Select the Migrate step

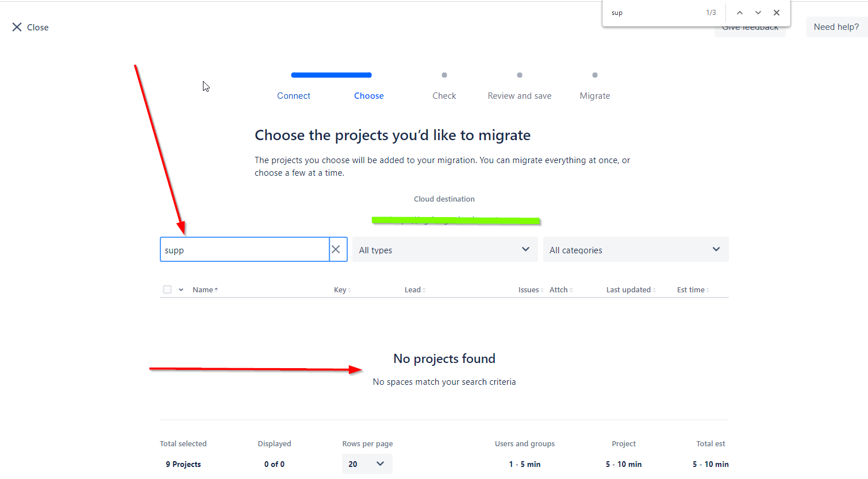(x=595, y=96)
